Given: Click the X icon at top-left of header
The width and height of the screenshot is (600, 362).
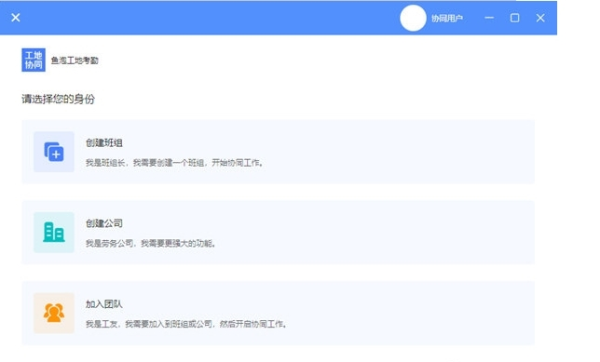Looking at the screenshot, I should coord(16,18).
